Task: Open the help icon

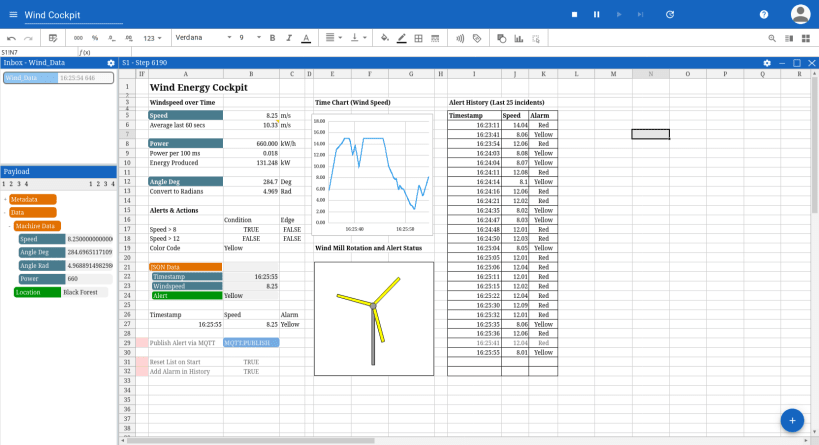Action: (x=764, y=15)
